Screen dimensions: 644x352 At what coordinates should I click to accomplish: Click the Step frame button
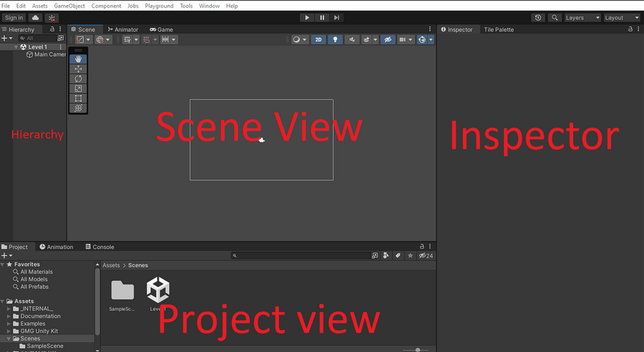click(337, 17)
